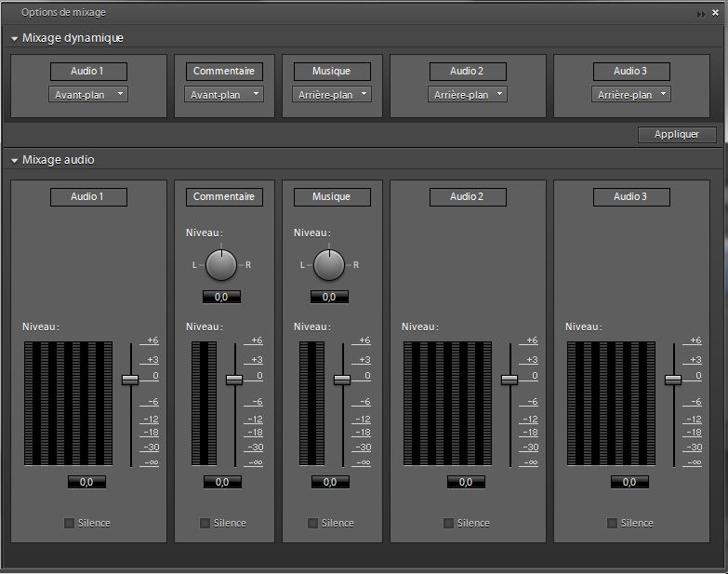Click the Audio 2 level value field
Screen dimensions: 728x574
click(466, 482)
